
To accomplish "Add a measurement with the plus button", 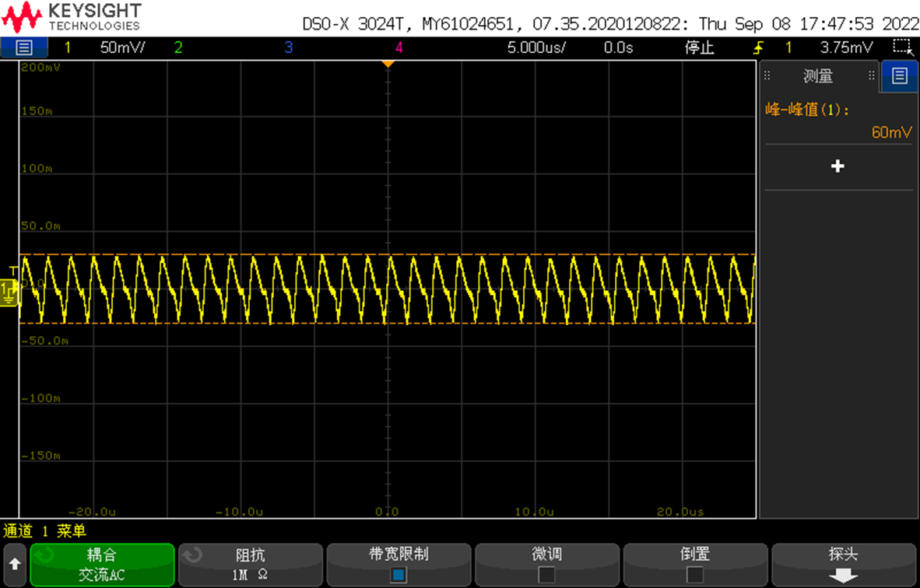I will 837,166.
